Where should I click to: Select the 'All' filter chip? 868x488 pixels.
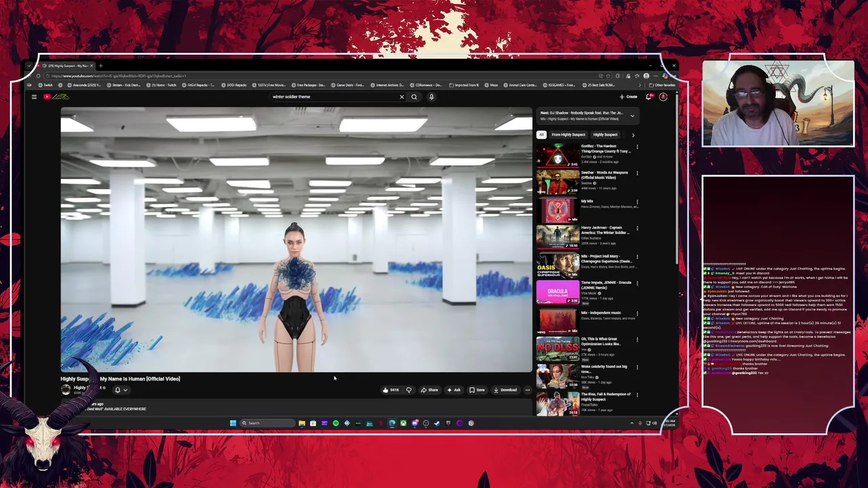[541, 134]
